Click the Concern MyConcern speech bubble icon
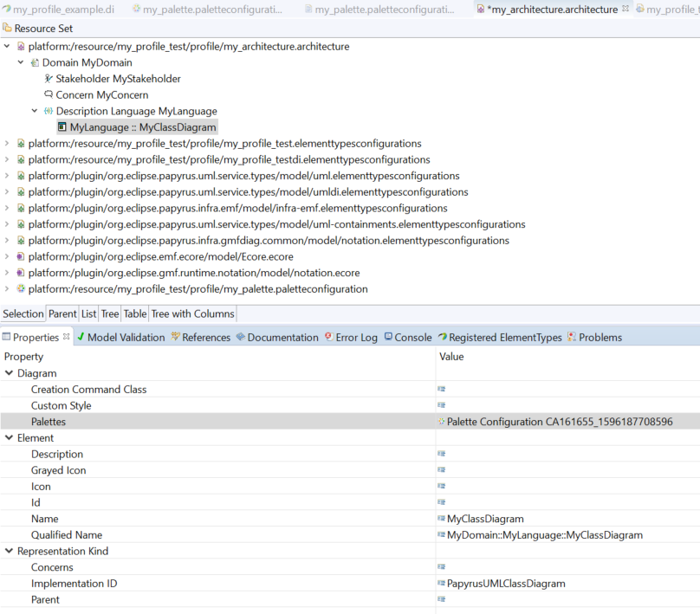Image resolution: width=700 pixels, height=614 pixels. [49, 94]
